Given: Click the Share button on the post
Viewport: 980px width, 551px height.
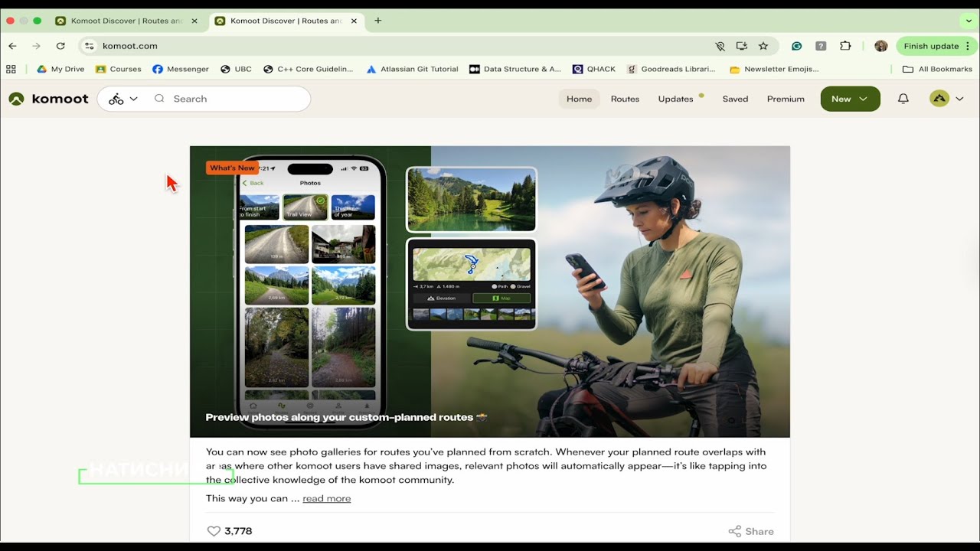Looking at the screenshot, I should click(x=751, y=531).
